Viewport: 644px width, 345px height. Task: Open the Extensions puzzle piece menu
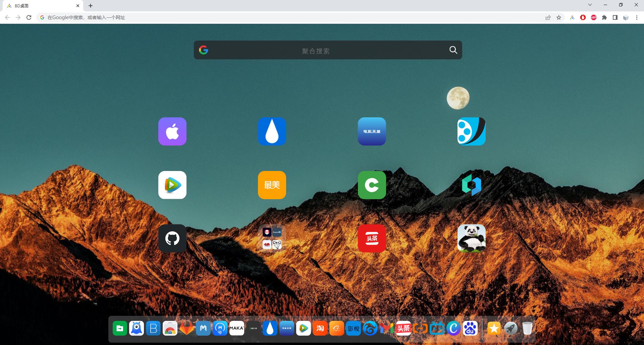(604, 17)
